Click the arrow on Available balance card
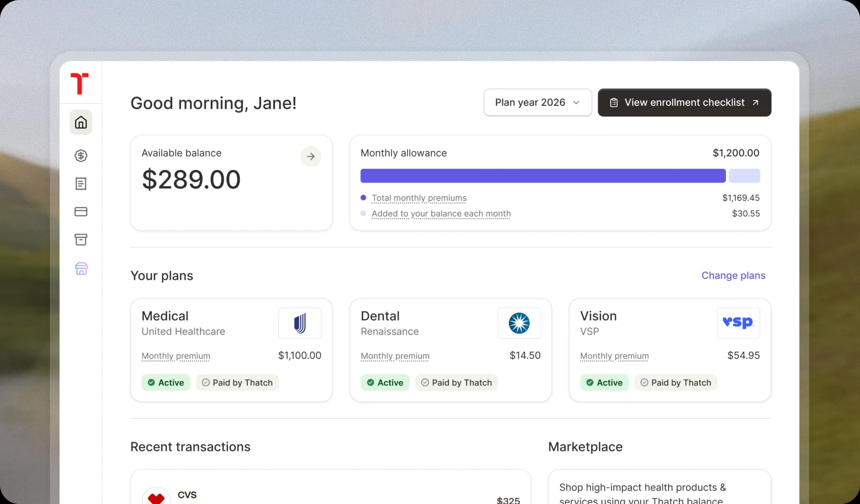Viewport: 860px width, 504px height. click(311, 157)
